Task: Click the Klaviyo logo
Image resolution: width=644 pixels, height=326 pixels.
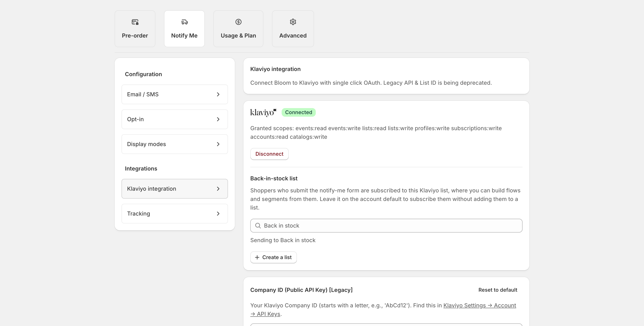Action: coord(263,113)
